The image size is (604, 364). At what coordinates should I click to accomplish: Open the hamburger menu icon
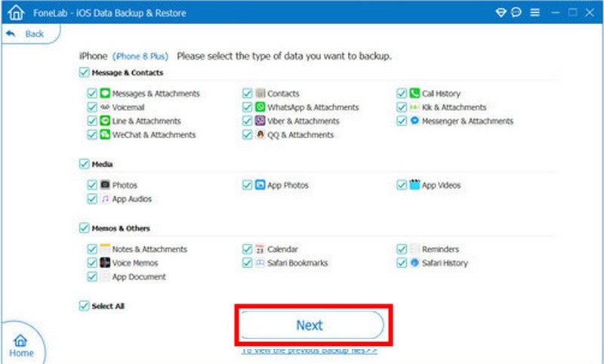click(x=535, y=13)
